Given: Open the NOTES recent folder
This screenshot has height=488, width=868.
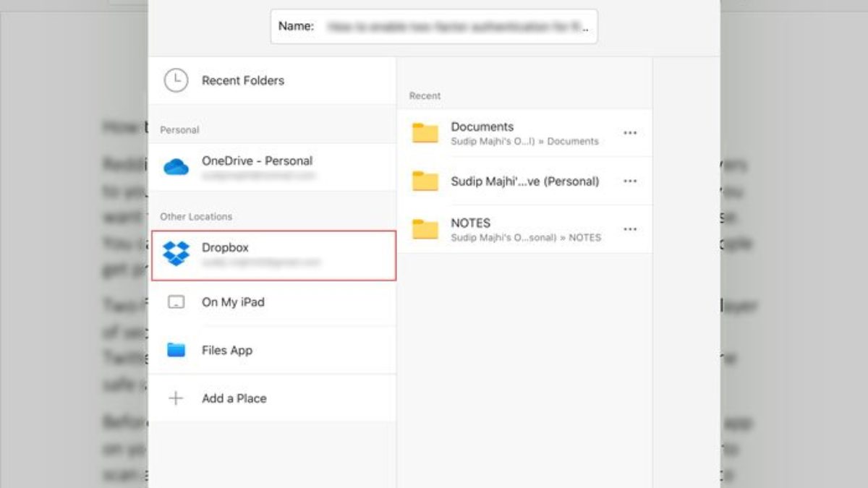Looking at the screenshot, I should point(524,229).
